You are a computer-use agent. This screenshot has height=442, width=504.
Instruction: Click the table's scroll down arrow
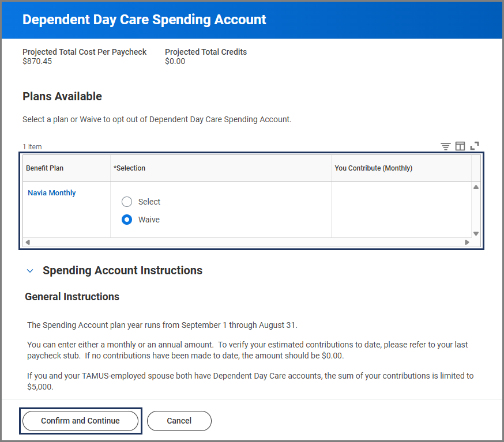pos(476,233)
